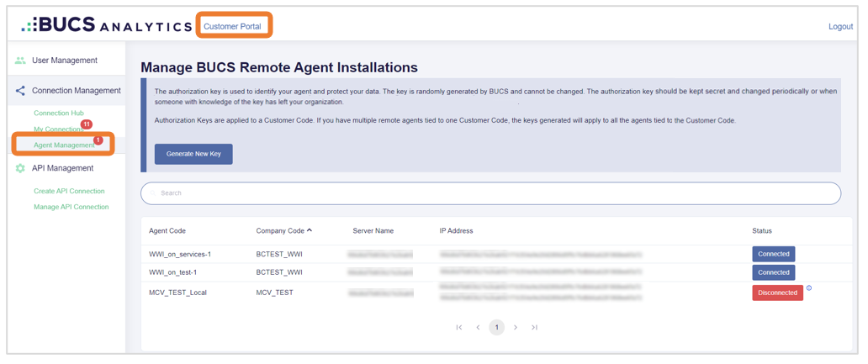This screenshot has width=868, height=364.
Task: Sort by Agent Code column header
Action: (x=167, y=230)
